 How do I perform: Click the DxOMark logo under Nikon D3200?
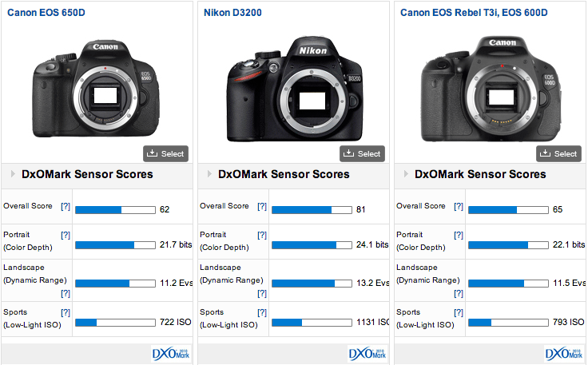point(367,353)
